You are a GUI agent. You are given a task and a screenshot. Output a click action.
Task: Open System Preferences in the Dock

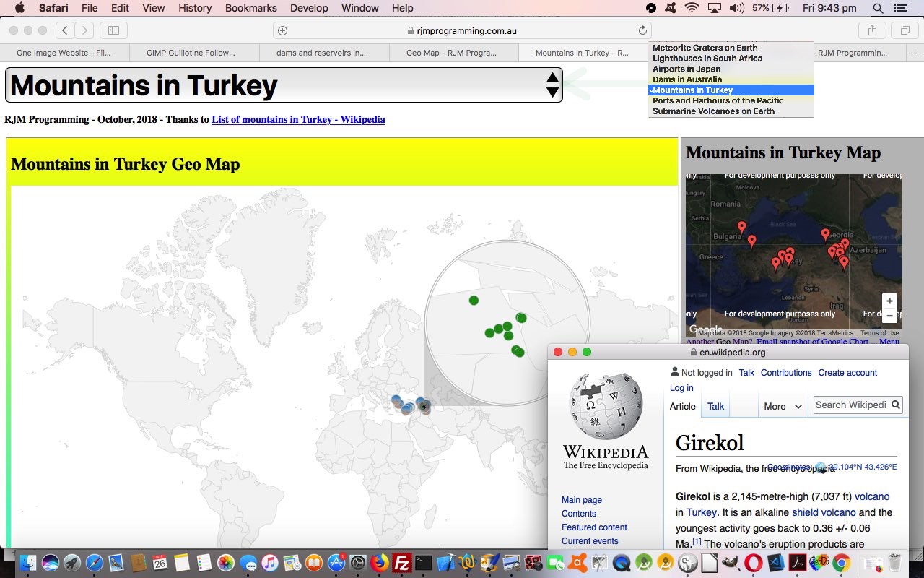click(358, 563)
